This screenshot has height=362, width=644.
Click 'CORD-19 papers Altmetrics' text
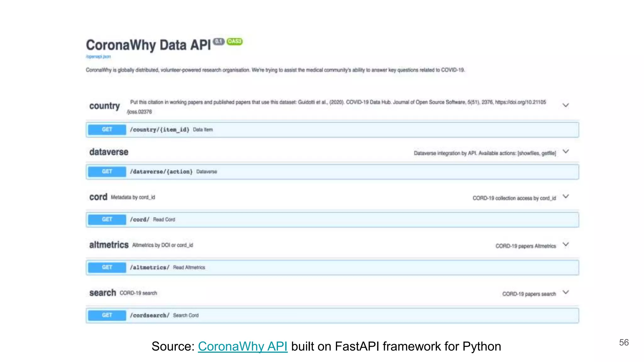pos(526,246)
